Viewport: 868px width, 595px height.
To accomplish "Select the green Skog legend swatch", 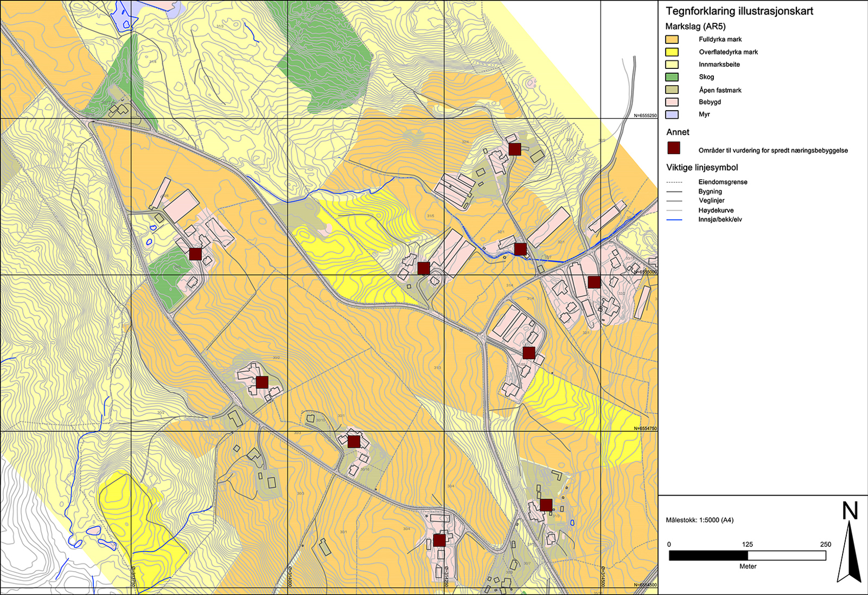I will click(672, 77).
